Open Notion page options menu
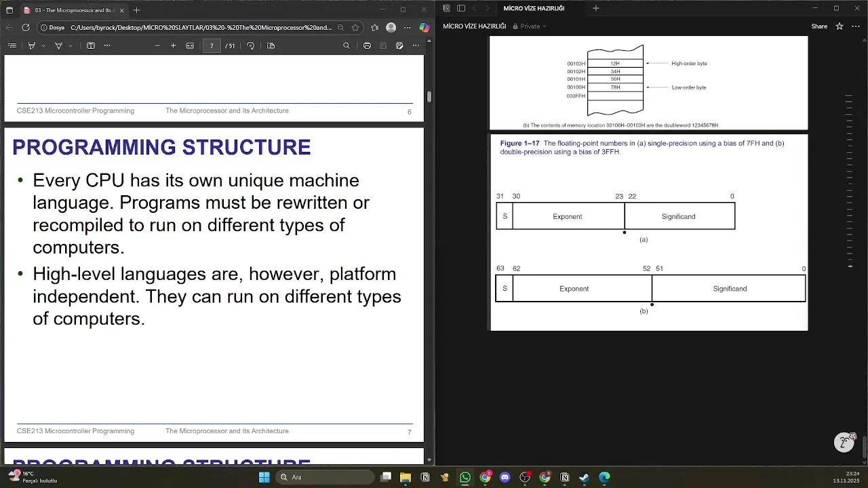Screen dimensions: 868x488 tap(856, 26)
